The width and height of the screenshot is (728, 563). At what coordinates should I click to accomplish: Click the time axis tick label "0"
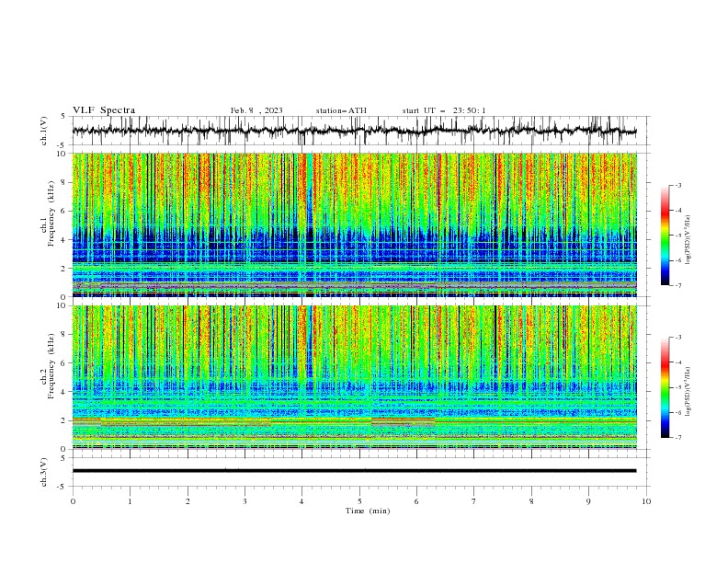[73, 501]
